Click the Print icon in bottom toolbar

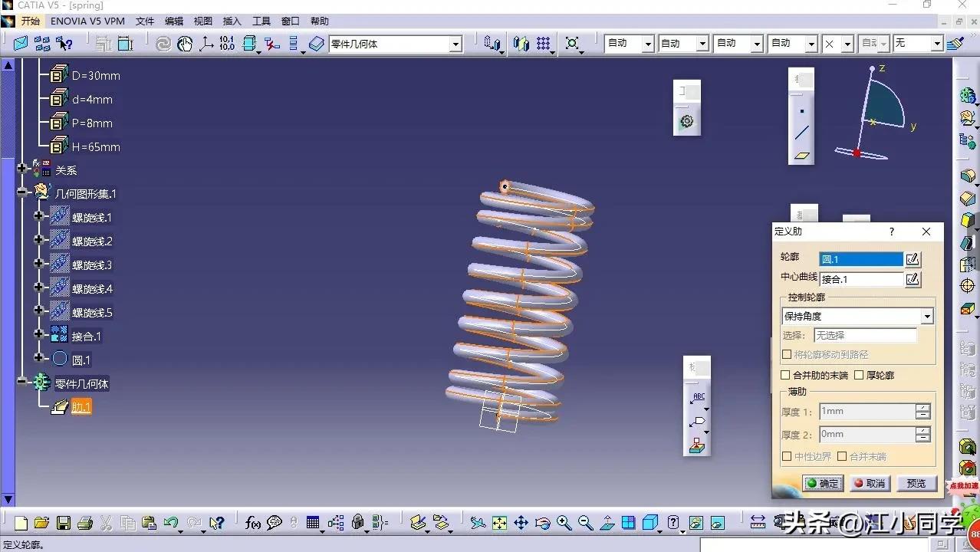tap(85, 523)
